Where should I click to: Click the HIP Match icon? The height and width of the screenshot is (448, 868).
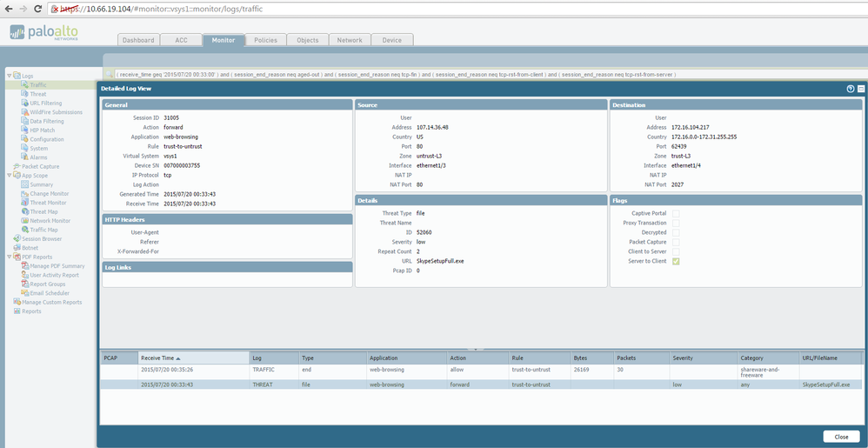pos(25,130)
